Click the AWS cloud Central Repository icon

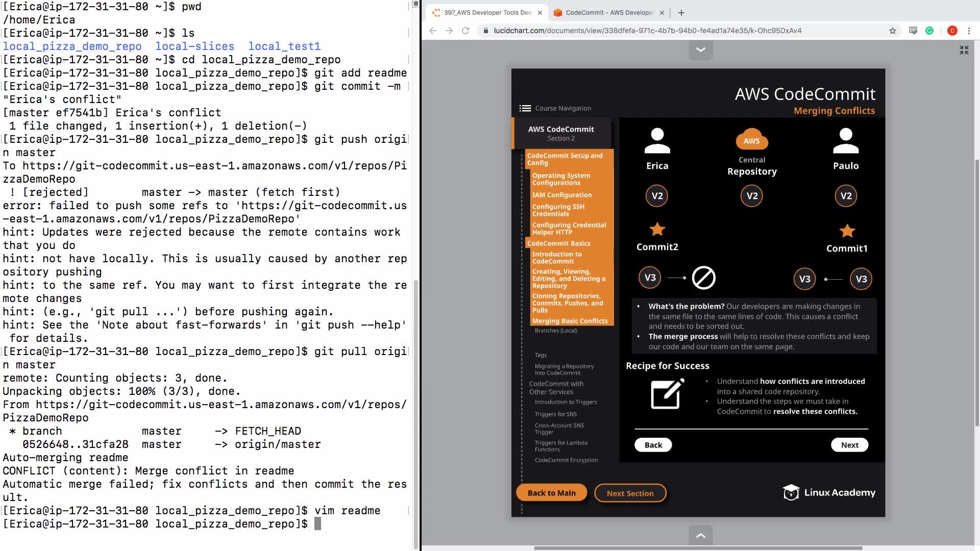pyautogui.click(x=751, y=139)
